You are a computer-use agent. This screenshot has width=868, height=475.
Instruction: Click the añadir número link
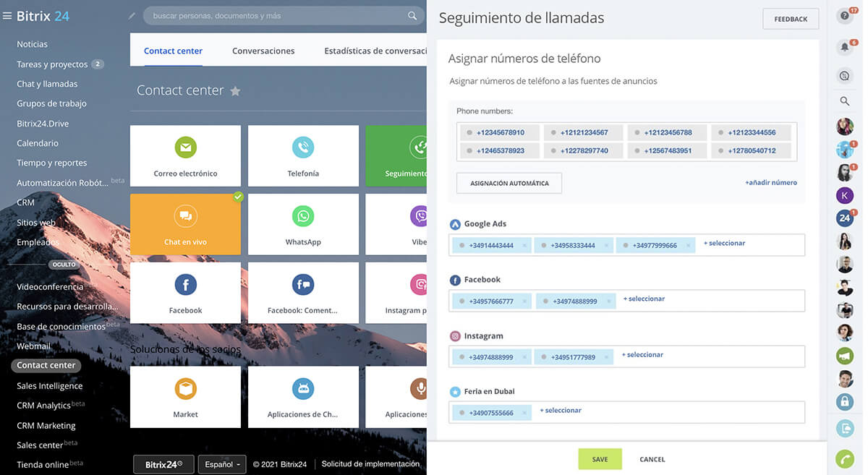coord(770,183)
